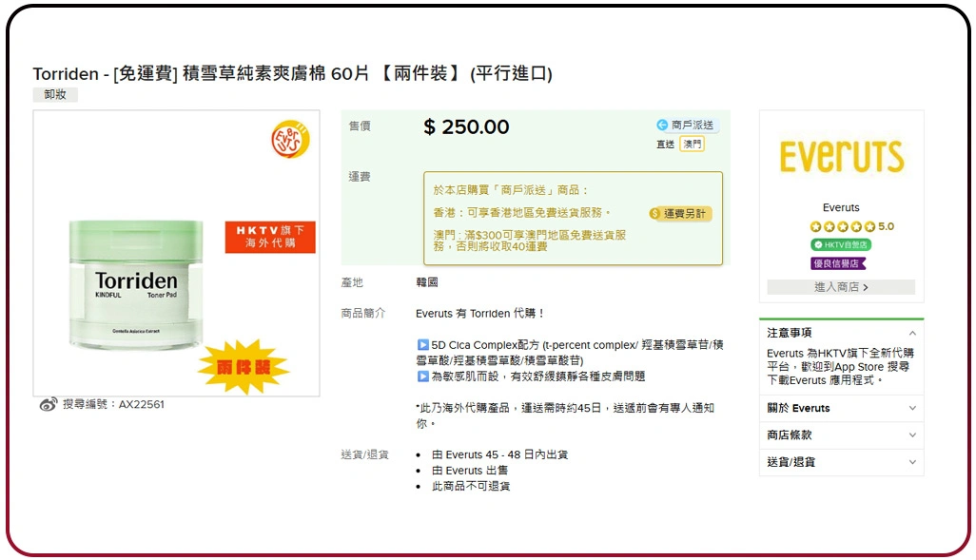
Task: Click the coin icon on the 運費另計 badge
Action: pos(655,215)
